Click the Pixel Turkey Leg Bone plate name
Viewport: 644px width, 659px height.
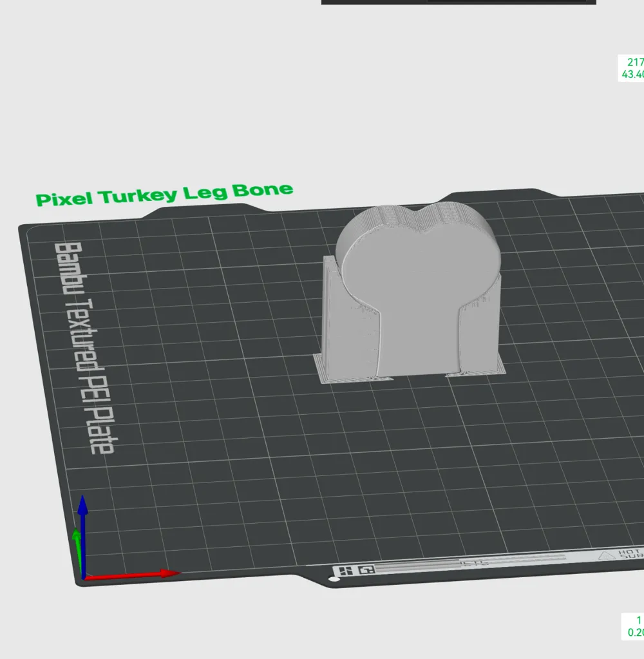[x=164, y=195]
